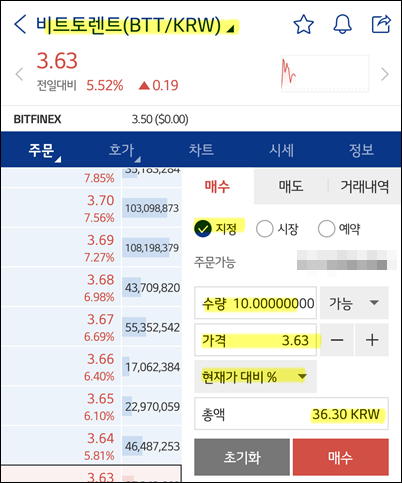The image size is (402, 483).
Task: Open price alert bell icon
Action: tap(342, 24)
